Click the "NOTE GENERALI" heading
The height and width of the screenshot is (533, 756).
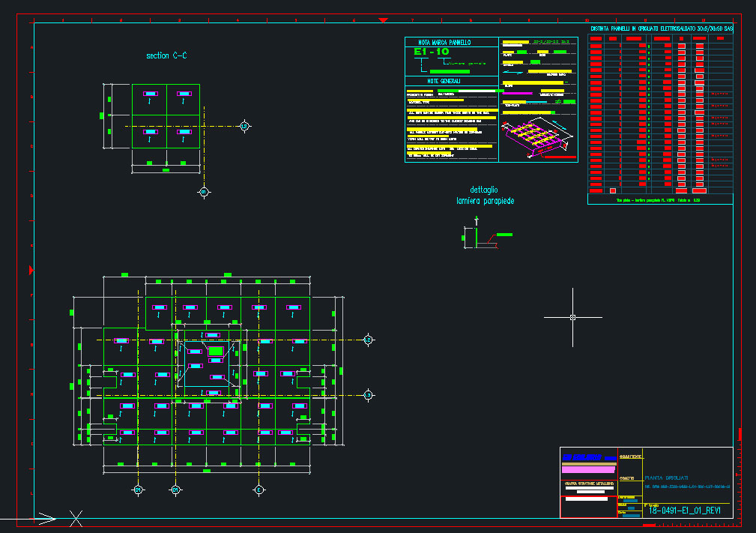coord(444,81)
